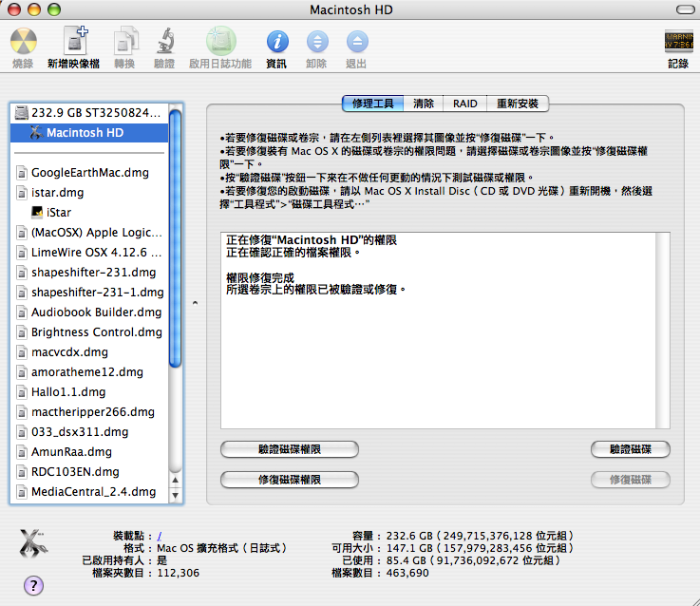Open the mount point link "/"
Screen dimensions: 700x606
coord(160,536)
